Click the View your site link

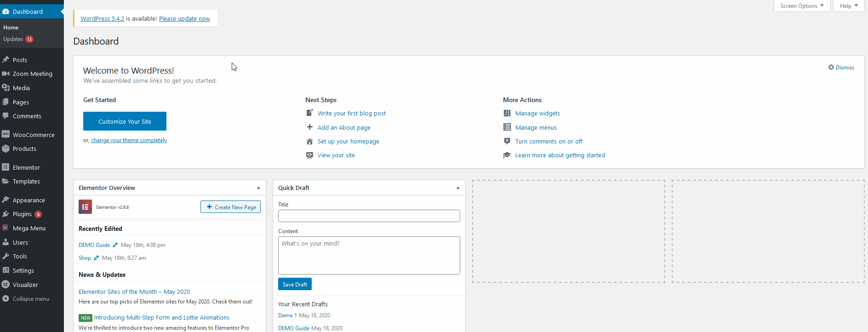click(336, 155)
